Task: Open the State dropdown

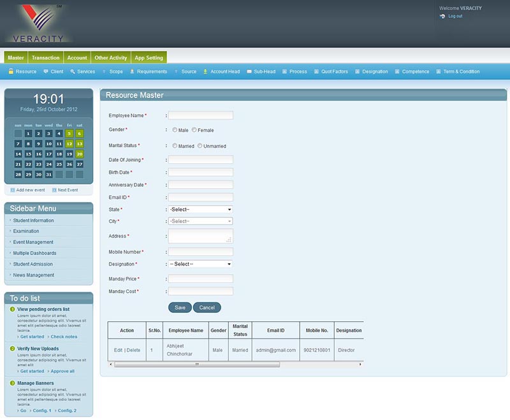Action: pyautogui.click(x=200, y=209)
